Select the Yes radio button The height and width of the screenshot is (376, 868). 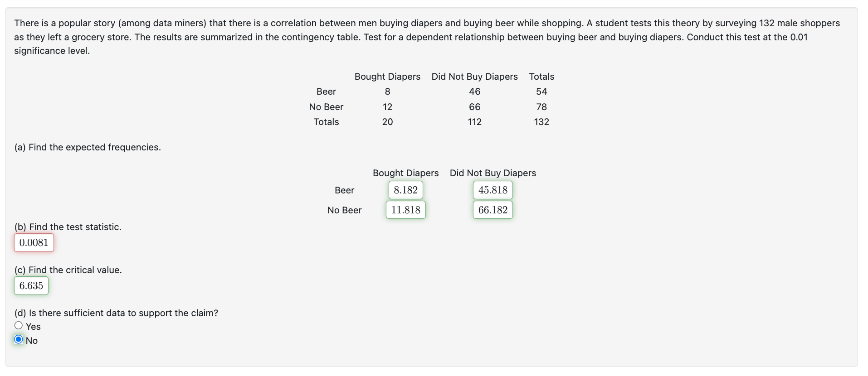pyautogui.click(x=19, y=325)
